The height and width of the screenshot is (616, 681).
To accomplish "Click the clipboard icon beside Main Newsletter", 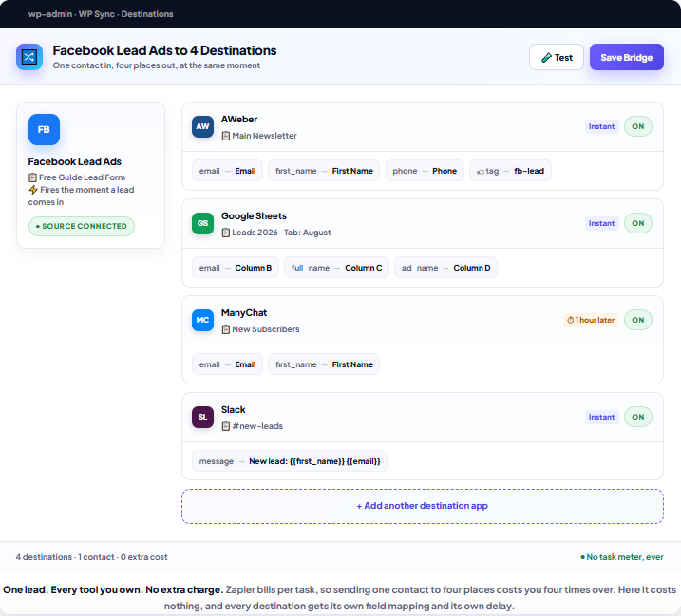I will pos(226,136).
